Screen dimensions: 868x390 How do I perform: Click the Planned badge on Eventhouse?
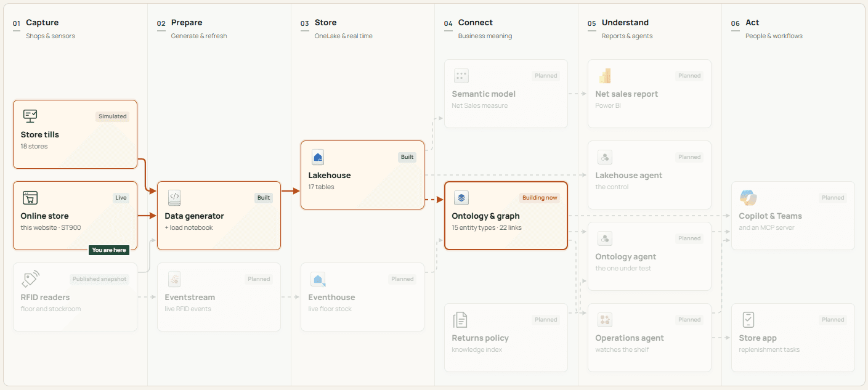tap(402, 279)
